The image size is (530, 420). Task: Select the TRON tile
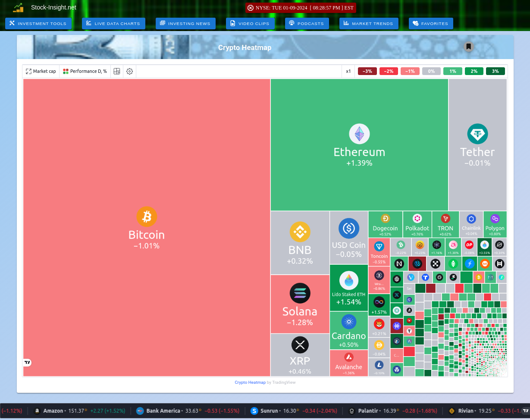tap(445, 224)
